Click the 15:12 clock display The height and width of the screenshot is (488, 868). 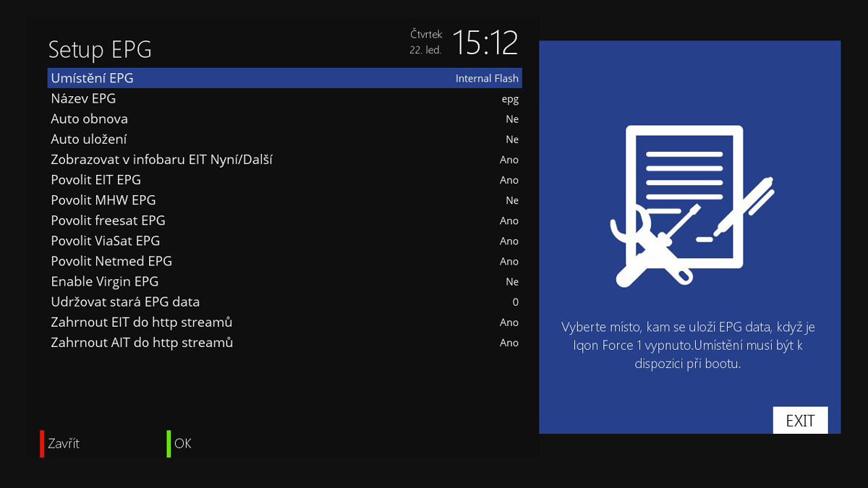pyautogui.click(x=485, y=43)
